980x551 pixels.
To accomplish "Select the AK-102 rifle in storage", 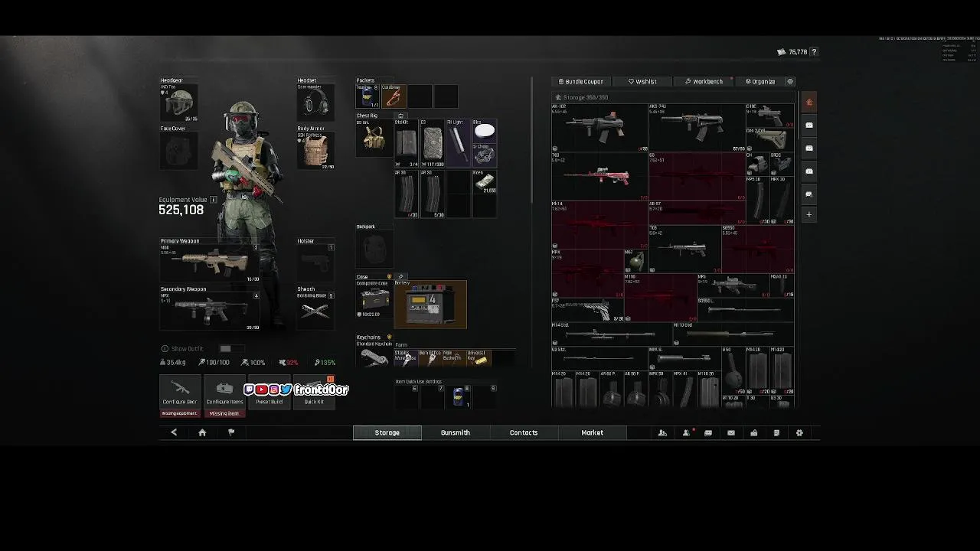I will [599, 127].
